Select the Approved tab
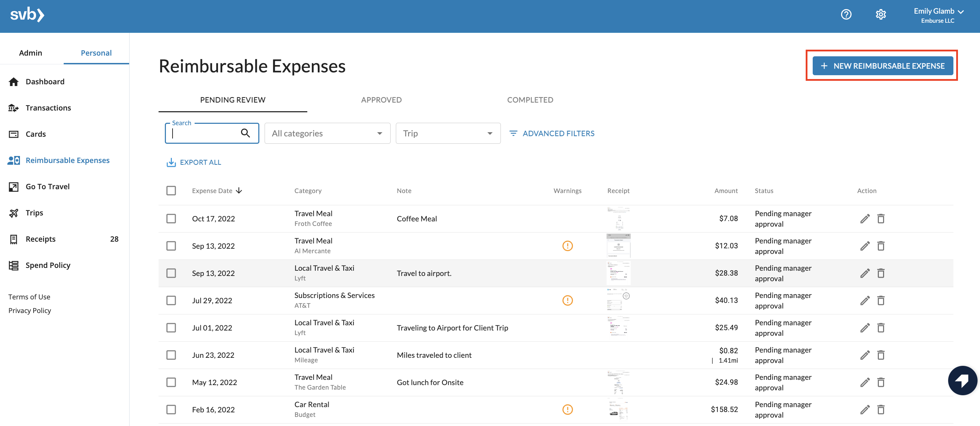Screen dimensions: 980x426 (381, 99)
